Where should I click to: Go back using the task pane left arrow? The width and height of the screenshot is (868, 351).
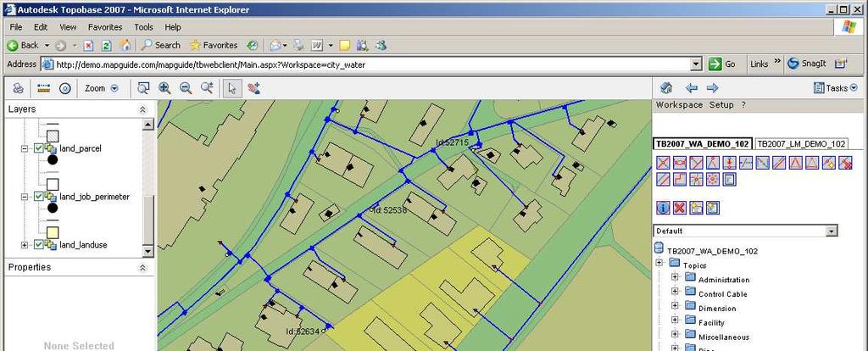[691, 88]
